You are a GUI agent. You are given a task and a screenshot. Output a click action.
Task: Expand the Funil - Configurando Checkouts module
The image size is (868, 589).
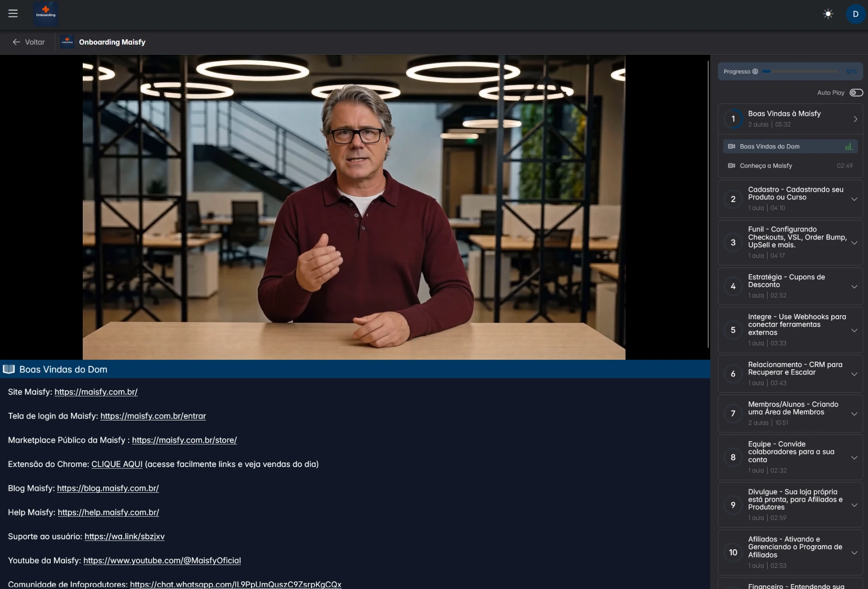(854, 243)
